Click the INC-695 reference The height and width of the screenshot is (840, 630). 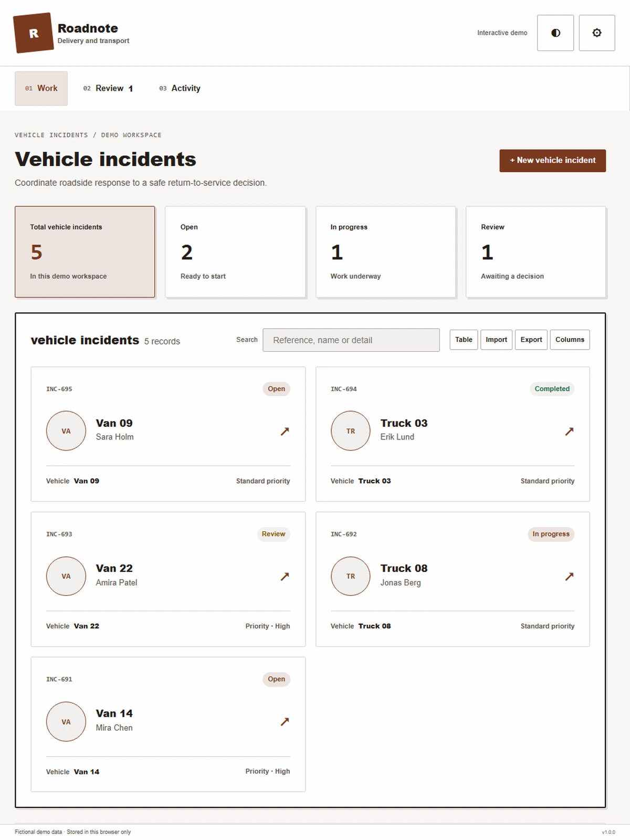point(59,389)
